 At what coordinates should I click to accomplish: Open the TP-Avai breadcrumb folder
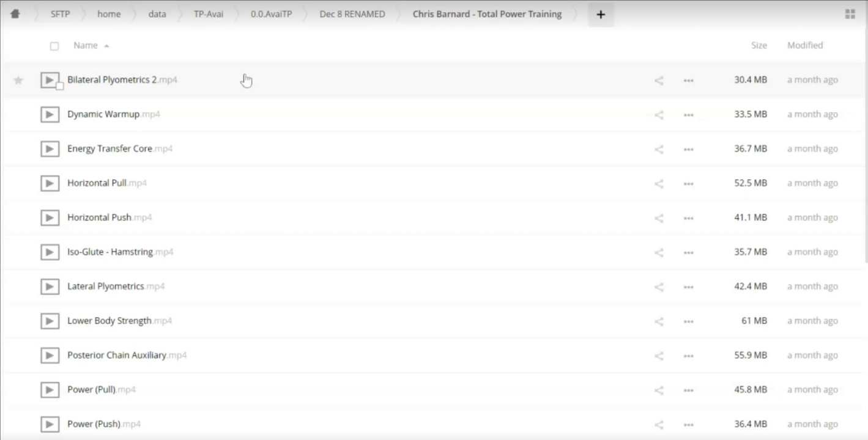coord(209,14)
